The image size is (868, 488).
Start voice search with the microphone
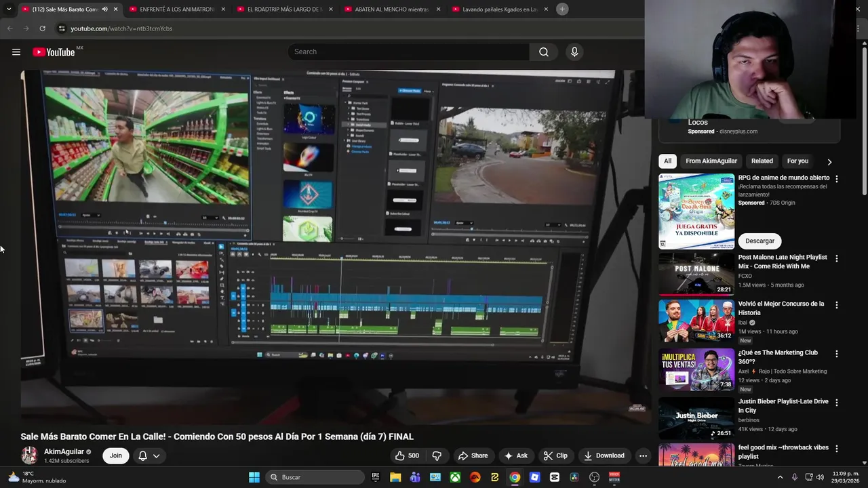tap(574, 52)
